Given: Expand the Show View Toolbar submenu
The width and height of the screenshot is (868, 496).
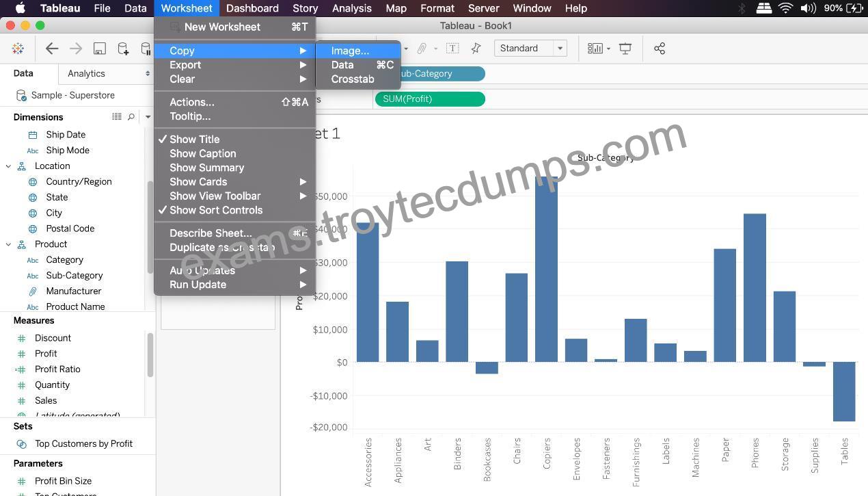Looking at the screenshot, I should [235, 196].
